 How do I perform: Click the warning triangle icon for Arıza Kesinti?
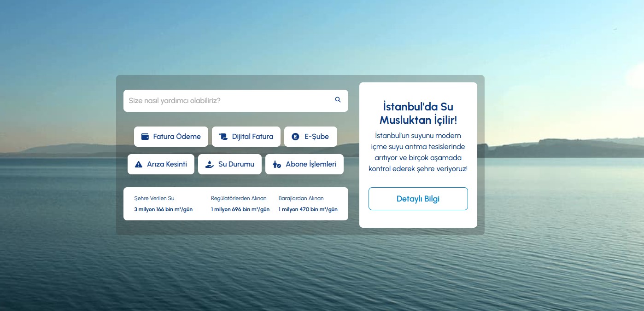[138, 164]
